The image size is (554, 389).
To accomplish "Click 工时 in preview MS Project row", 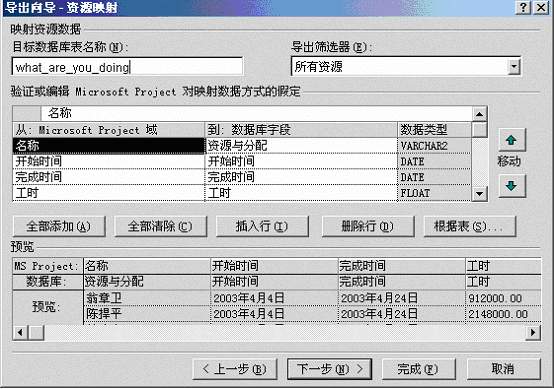I will tap(503, 266).
